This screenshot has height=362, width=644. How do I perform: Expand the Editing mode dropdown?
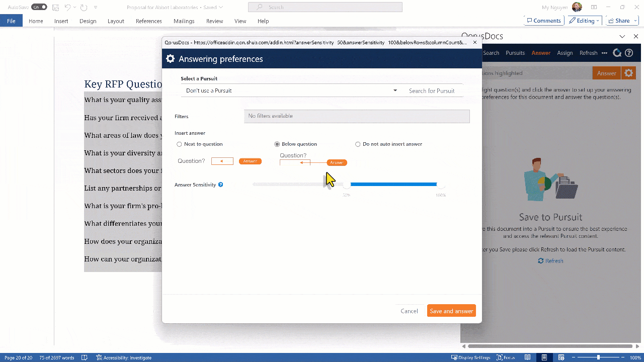597,21
